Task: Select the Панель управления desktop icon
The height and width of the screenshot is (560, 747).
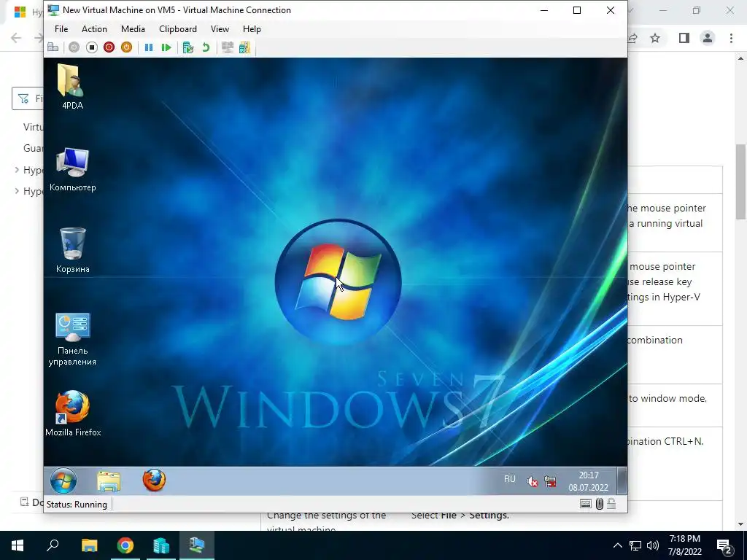Action: pyautogui.click(x=72, y=339)
